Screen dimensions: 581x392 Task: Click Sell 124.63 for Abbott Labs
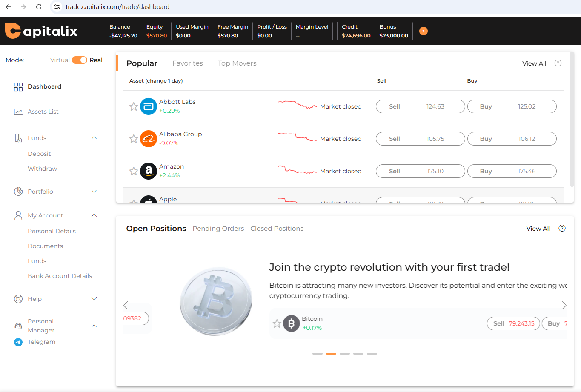(x=421, y=106)
